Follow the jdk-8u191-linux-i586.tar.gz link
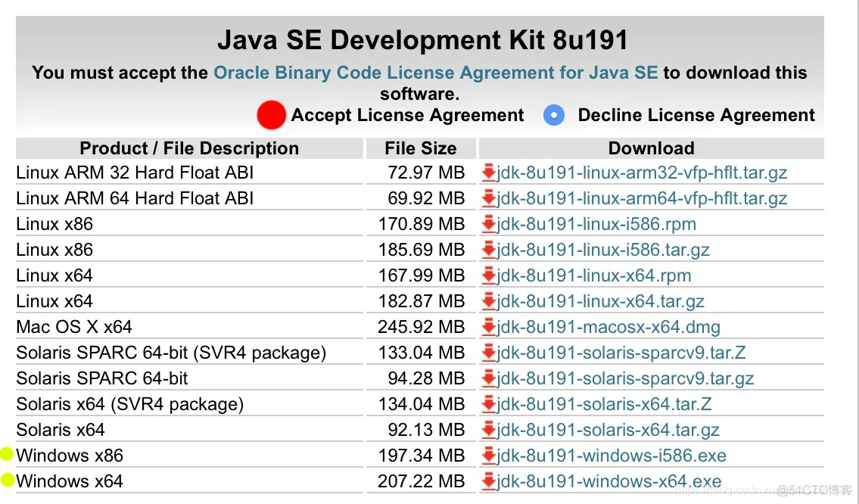This screenshot has height=504, width=859. point(603,250)
